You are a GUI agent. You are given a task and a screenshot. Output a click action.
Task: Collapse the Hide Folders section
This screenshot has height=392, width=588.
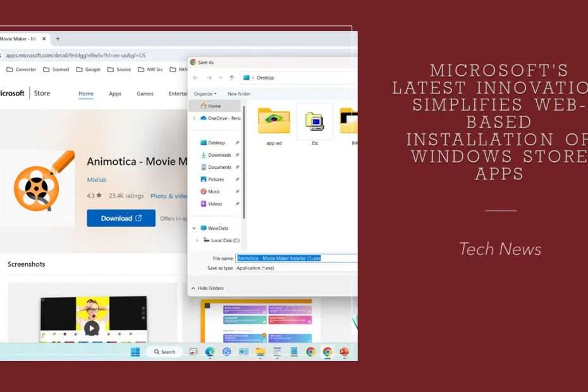[x=210, y=288]
